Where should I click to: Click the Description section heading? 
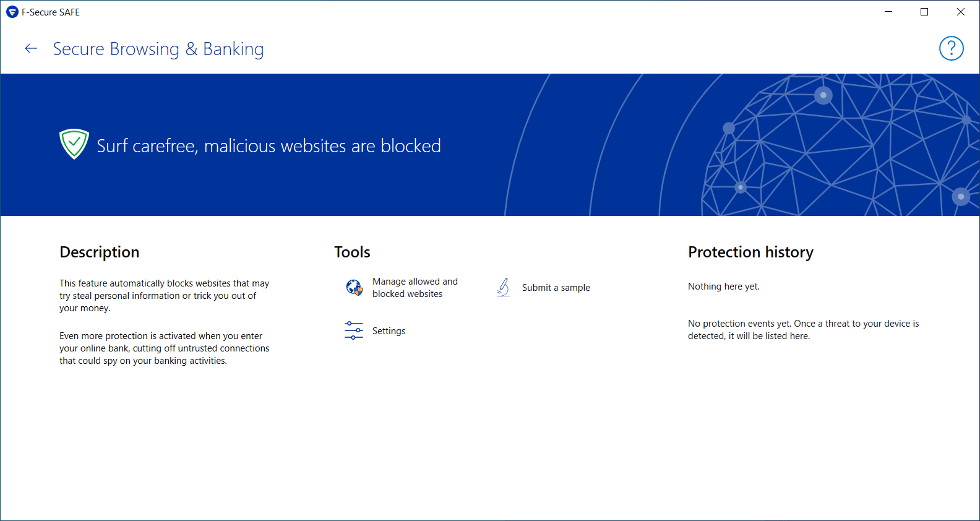tap(99, 252)
